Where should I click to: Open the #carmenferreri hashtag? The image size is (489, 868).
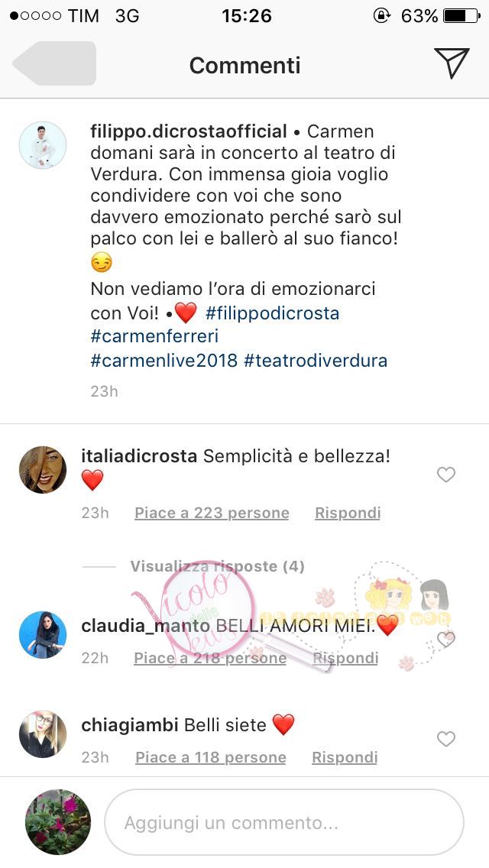click(154, 336)
